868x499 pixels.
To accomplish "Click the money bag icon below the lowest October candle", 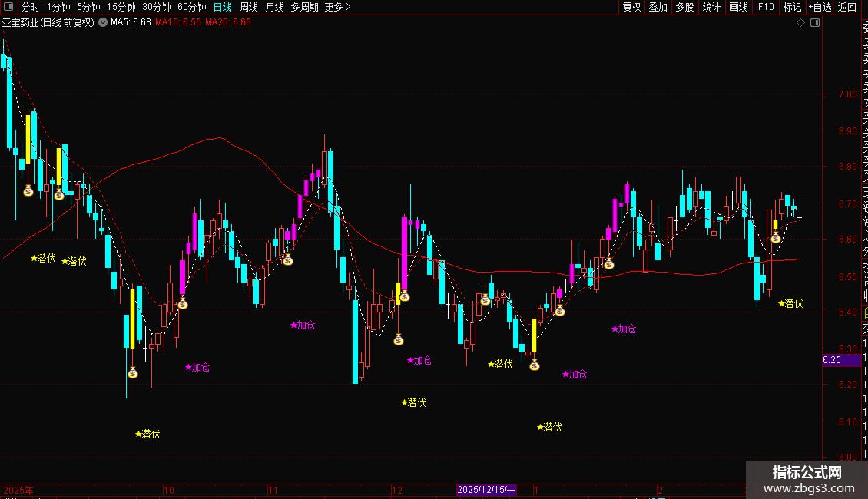I will (133, 372).
